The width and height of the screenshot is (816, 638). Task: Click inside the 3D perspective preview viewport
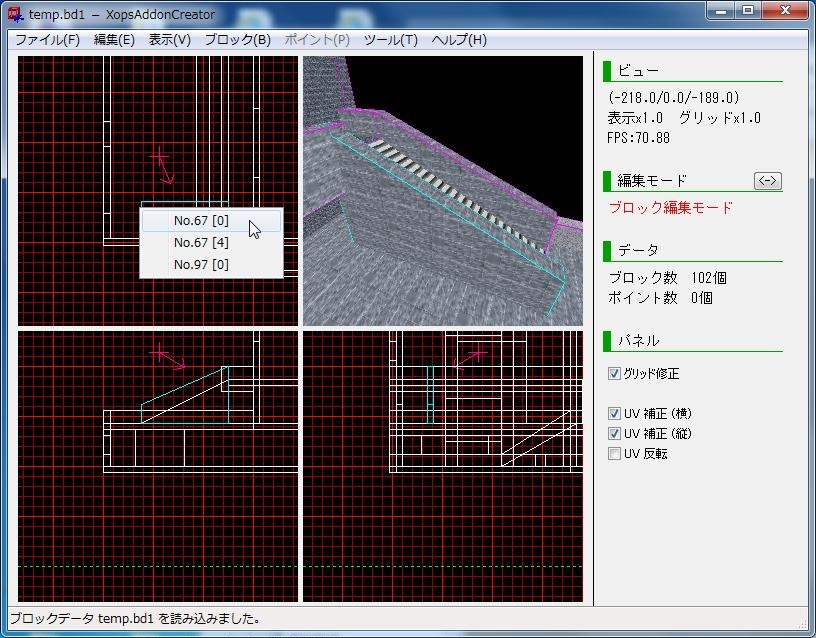443,191
